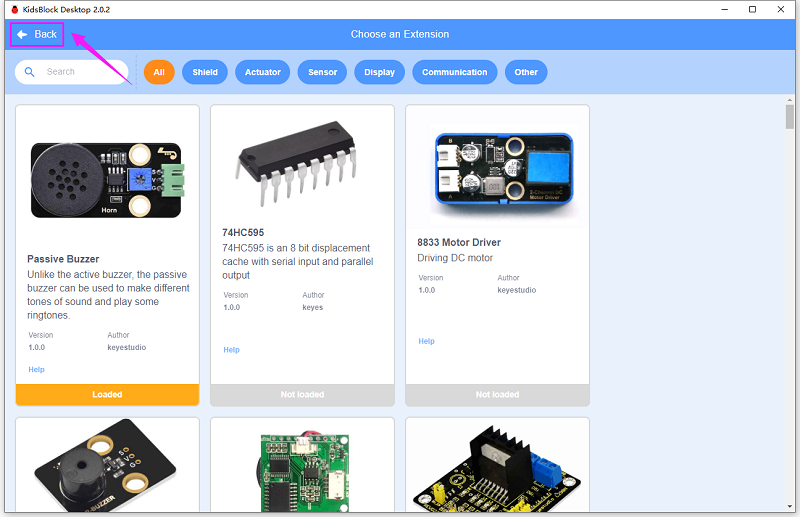Filter extensions by Shield
800x517 pixels.
click(205, 72)
